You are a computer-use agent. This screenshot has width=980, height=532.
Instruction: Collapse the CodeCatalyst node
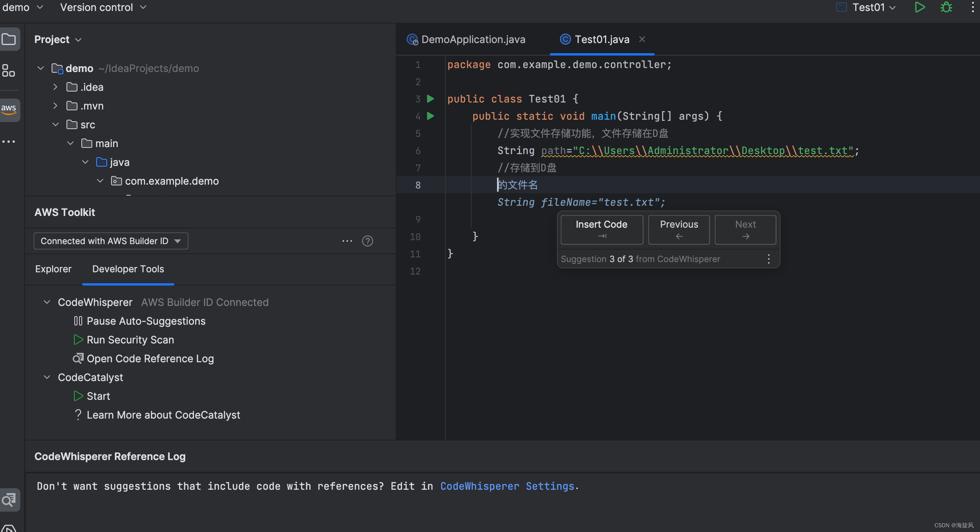(x=47, y=377)
